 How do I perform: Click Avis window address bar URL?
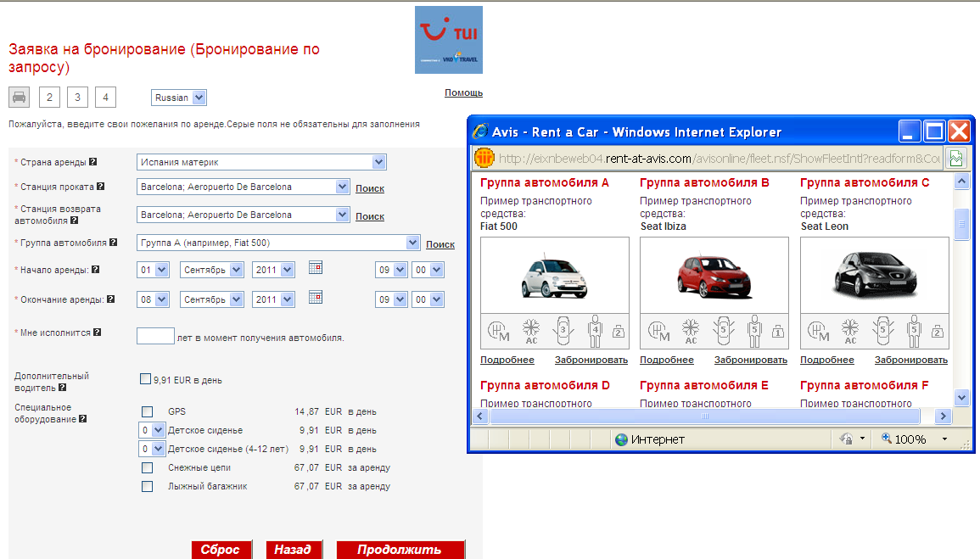tap(719, 159)
